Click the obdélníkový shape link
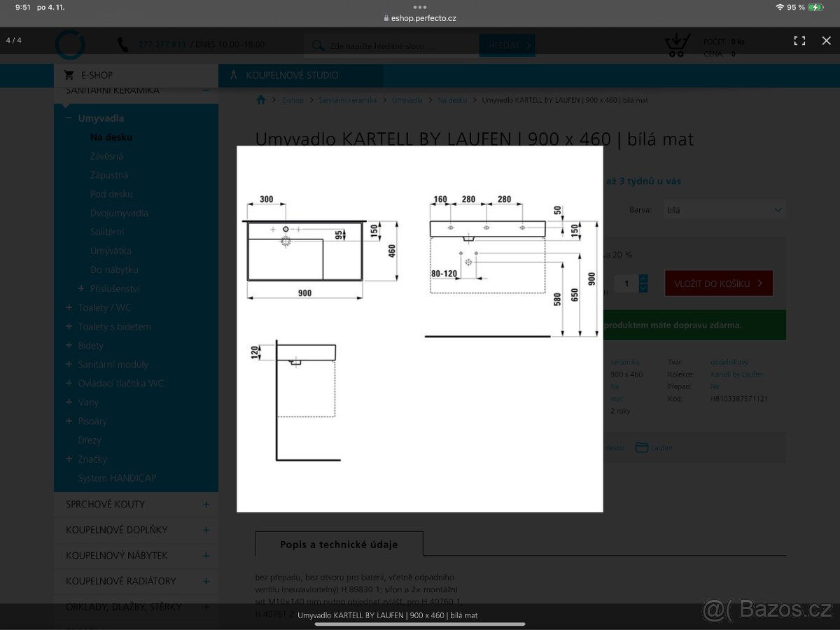 click(x=729, y=363)
